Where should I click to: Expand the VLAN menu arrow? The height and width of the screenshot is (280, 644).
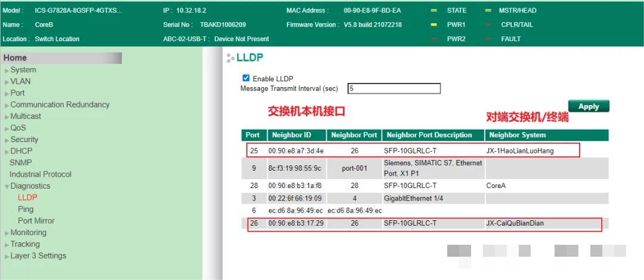coord(7,82)
